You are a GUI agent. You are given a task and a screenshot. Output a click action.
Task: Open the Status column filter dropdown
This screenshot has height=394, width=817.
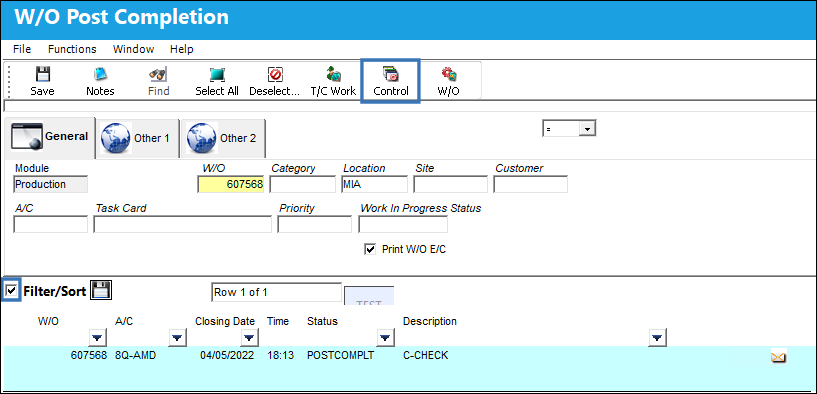tap(385, 338)
